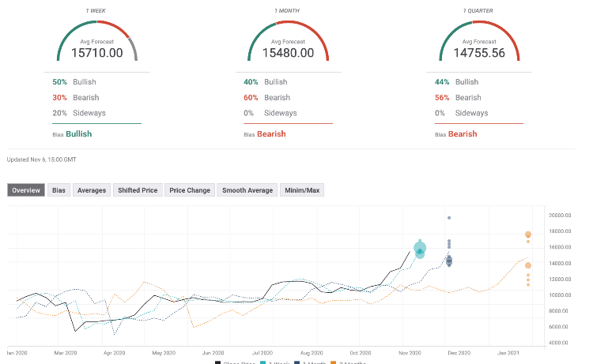Viewport: 593px width, 364px height.
Task: Open the Averages tab
Action: 92,190
